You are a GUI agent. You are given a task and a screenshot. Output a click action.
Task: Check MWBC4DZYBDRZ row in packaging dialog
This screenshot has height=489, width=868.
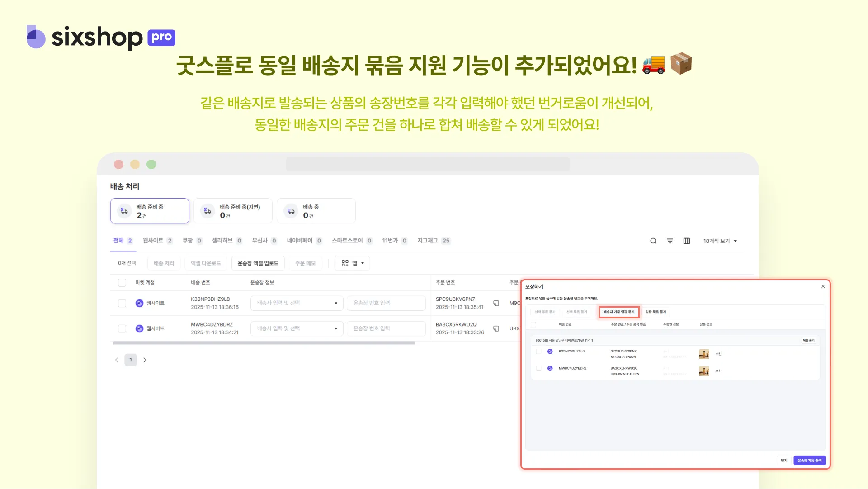pos(538,368)
